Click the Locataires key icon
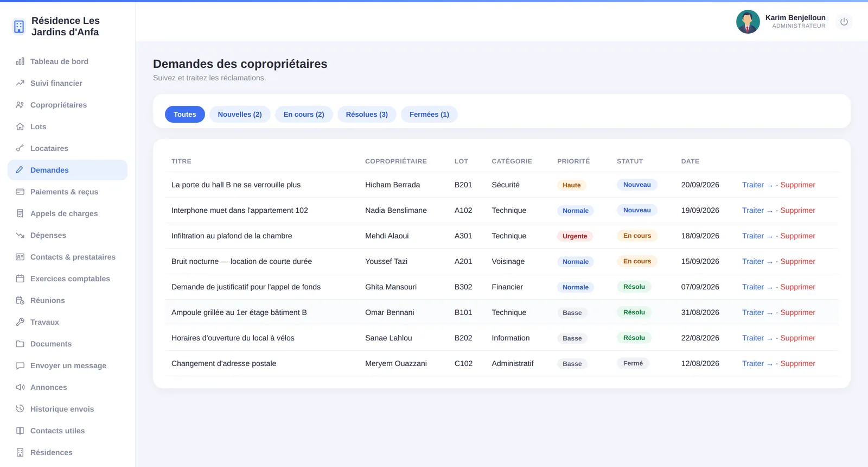 point(20,148)
